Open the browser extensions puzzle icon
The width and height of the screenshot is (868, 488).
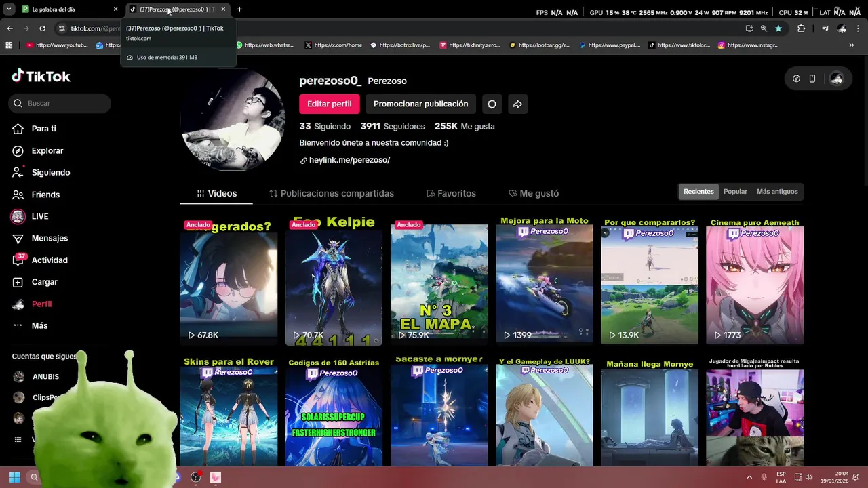[802, 28]
